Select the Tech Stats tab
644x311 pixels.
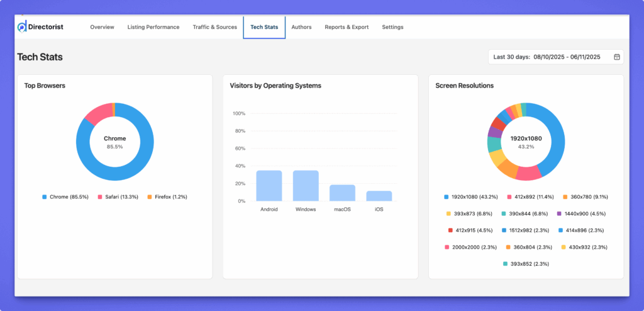264,27
